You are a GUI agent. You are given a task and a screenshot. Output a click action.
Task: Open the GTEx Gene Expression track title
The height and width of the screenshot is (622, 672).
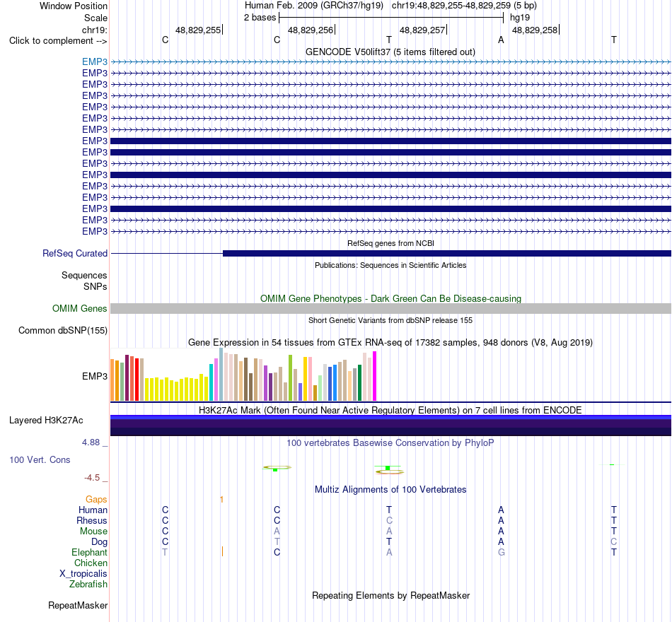390,342
